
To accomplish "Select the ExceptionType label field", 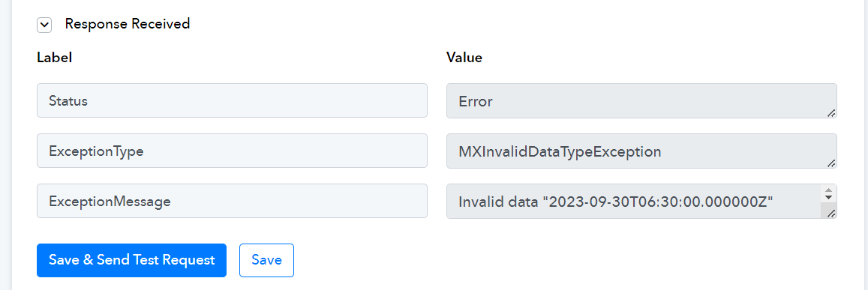I will pos(232,151).
